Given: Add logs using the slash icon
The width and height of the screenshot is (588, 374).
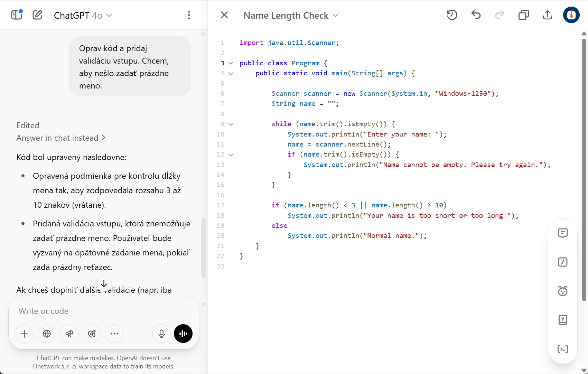Looking at the screenshot, I should point(563,262).
